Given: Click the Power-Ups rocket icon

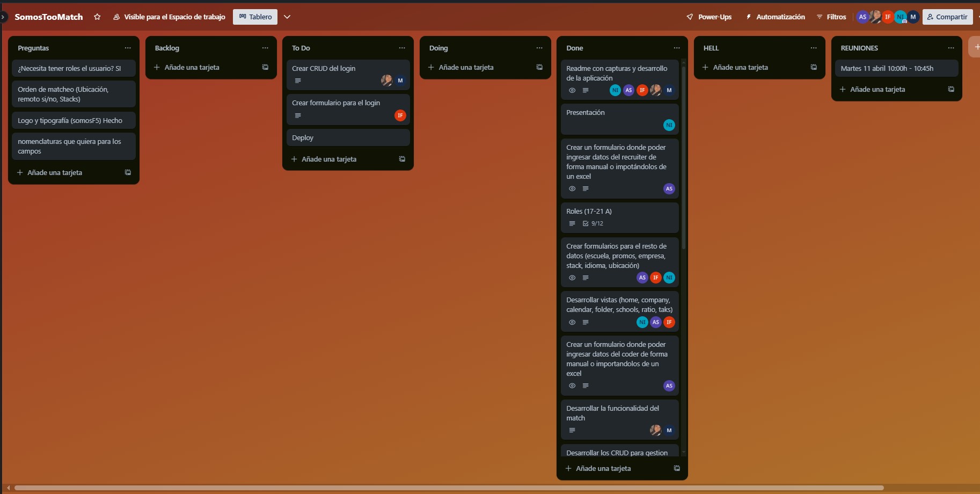Looking at the screenshot, I should tap(690, 17).
